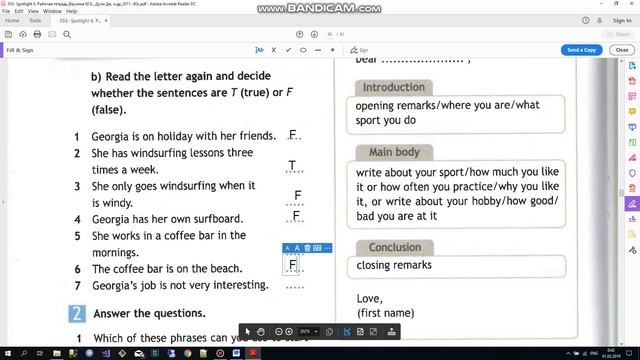640x360 pixels.
Task: Open Export PDF tool in right pane
Action: pos(632,65)
